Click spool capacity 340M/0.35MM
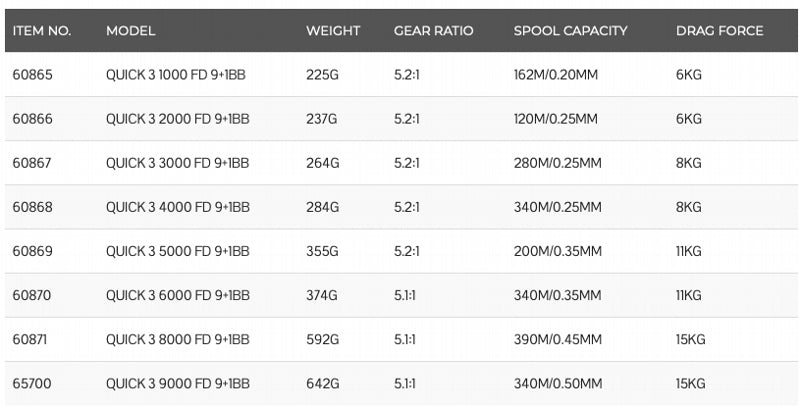 [558, 295]
